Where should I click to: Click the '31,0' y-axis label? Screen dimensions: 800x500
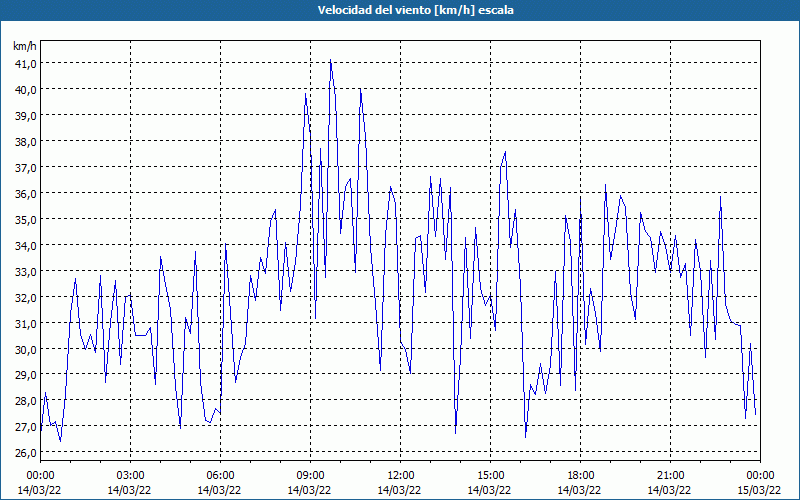click(26, 324)
